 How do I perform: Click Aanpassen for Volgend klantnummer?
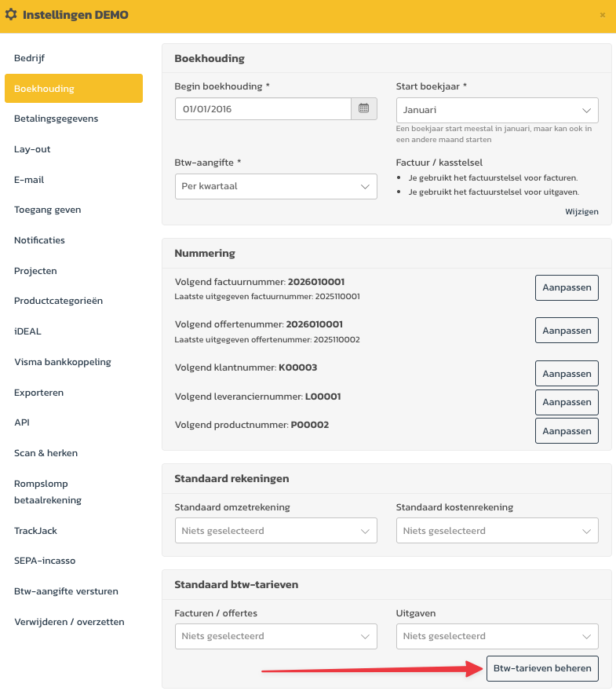567,373
